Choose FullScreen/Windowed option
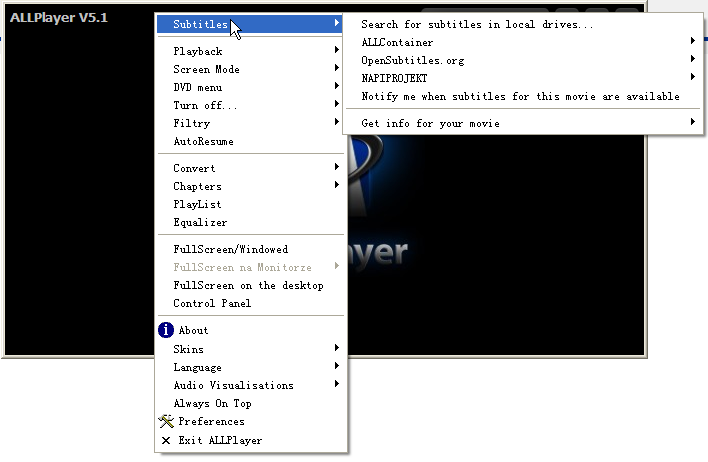Viewport: 708px width, 462px height. tap(251, 249)
